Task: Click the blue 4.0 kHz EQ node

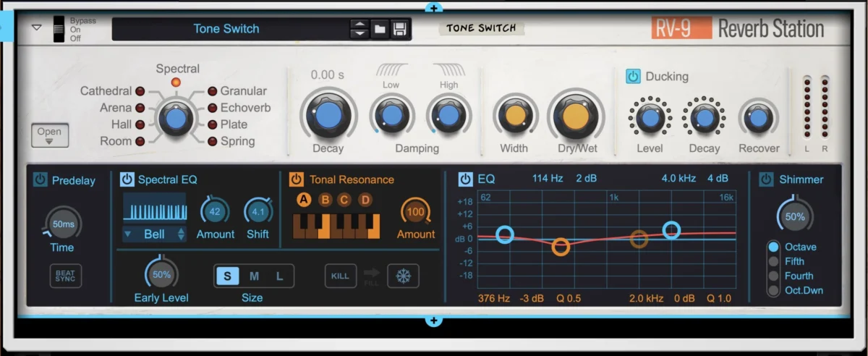Action: (671, 230)
